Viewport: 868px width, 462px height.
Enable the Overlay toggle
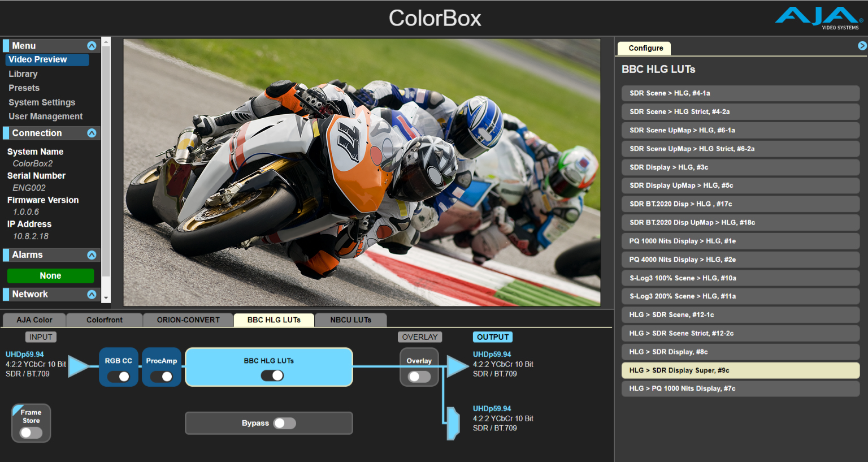coord(419,375)
